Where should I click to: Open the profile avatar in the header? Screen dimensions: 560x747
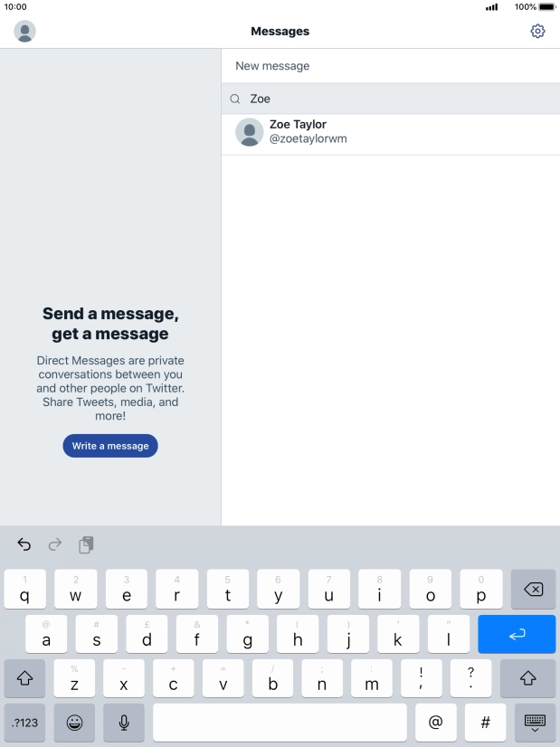coord(24,32)
